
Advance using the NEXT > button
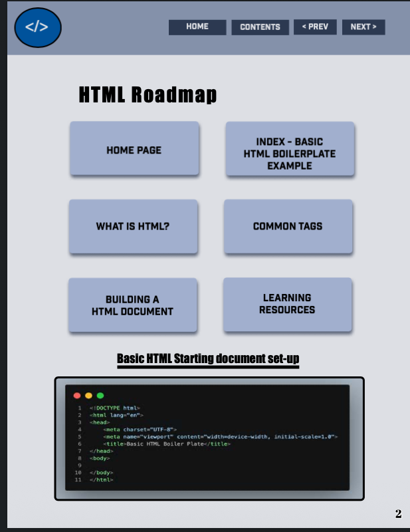pos(363,27)
